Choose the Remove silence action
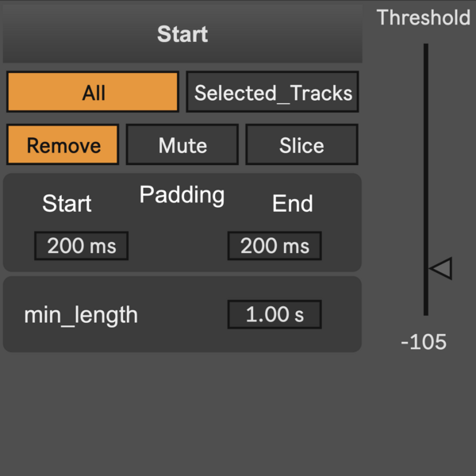This screenshot has width=476, height=476. [x=63, y=145]
